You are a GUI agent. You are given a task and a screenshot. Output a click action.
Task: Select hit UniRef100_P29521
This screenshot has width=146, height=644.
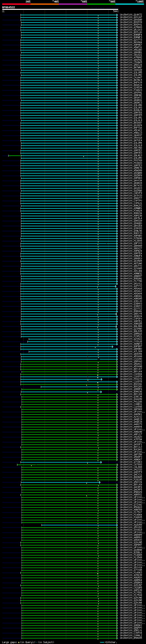pyautogui.click(x=131, y=336)
